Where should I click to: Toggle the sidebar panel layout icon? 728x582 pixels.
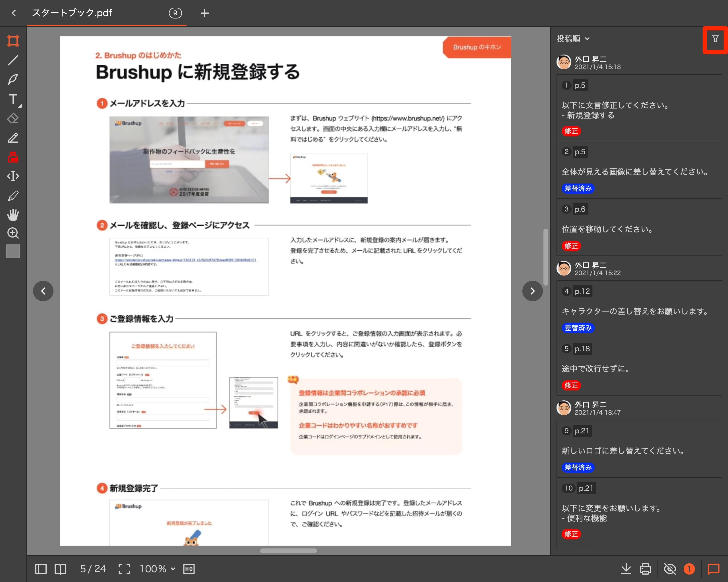pos(41,569)
